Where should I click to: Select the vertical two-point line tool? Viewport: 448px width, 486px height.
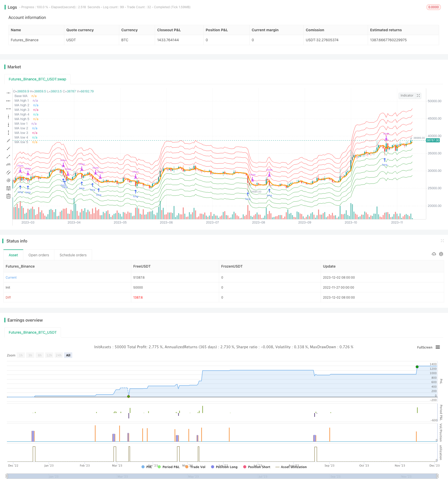[8, 125]
